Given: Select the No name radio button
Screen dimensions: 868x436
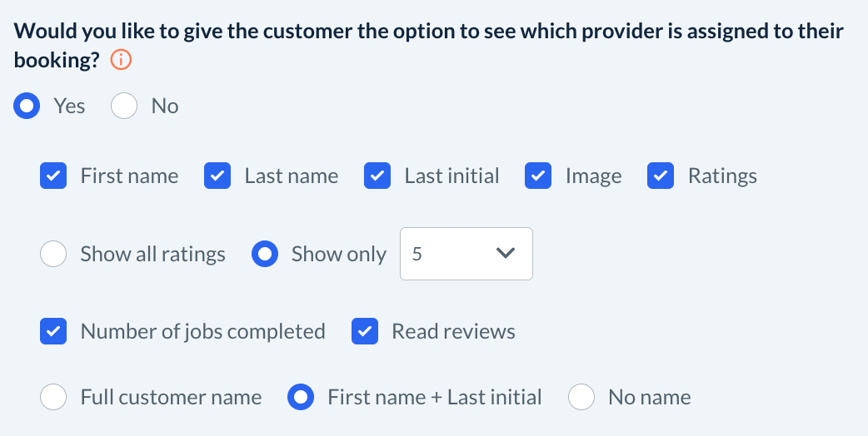Looking at the screenshot, I should click(x=581, y=398).
